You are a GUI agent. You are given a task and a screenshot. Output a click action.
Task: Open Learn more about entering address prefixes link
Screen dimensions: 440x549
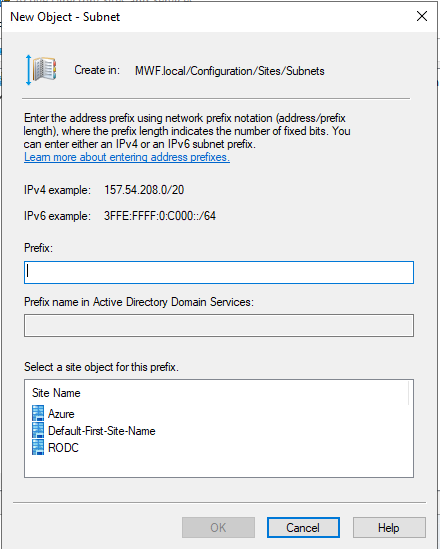point(127,157)
